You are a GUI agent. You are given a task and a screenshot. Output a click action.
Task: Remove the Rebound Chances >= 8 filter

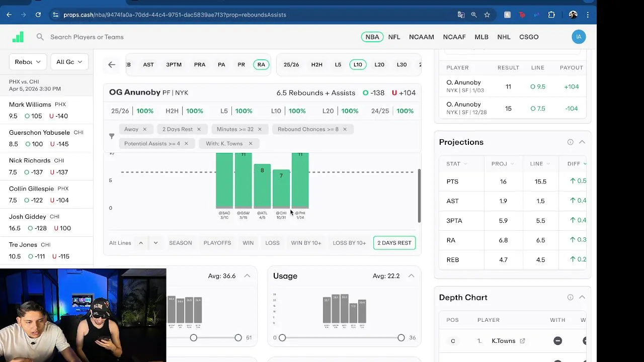(345, 129)
